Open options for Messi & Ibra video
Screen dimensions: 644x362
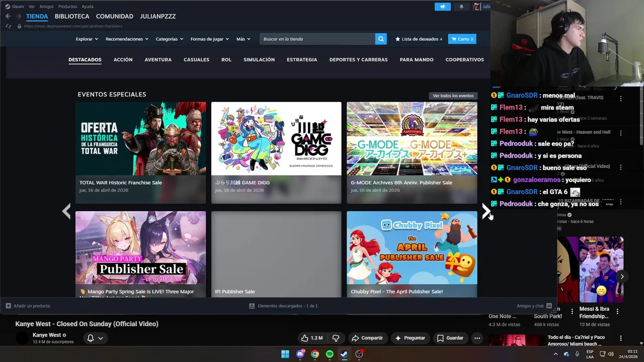pos(617,312)
